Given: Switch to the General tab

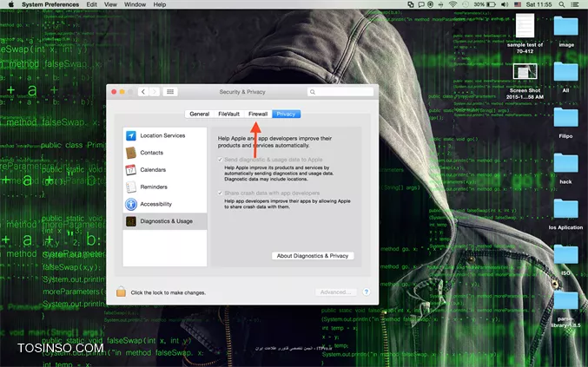Looking at the screenshot, I should coord(199,114).
